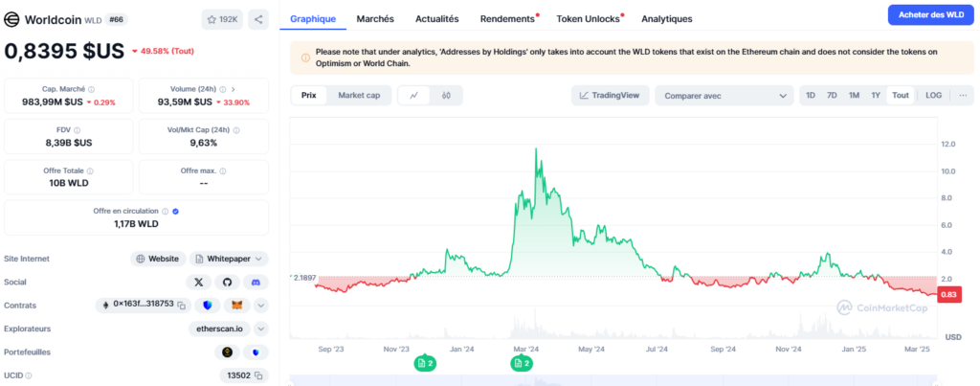This screenshot has height=386, width=980.
Task: Click the MetaMask fox icon
Action: (235, 305)
